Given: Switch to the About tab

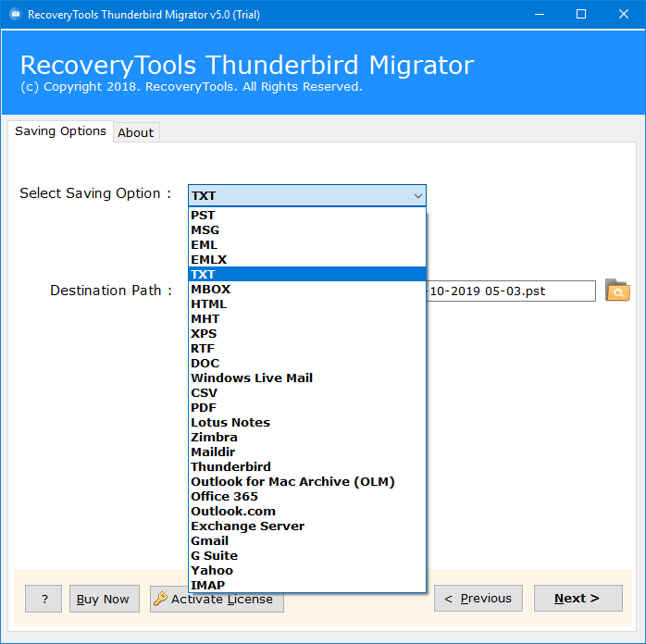Looking at the screenshot, I should pos(136,132).
